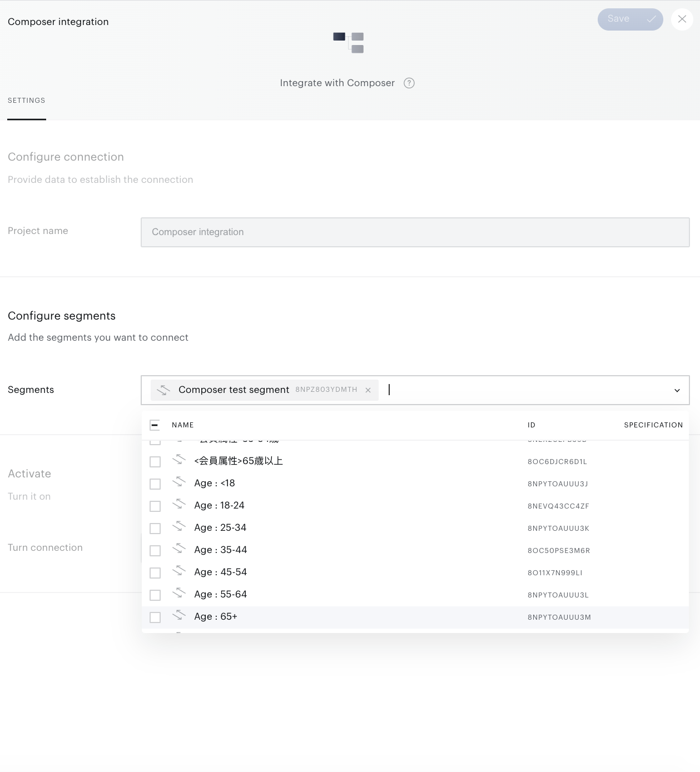The image size is (700, 772).
Task: Open the SETTINGS tab
Action: [x=27, y=101]
